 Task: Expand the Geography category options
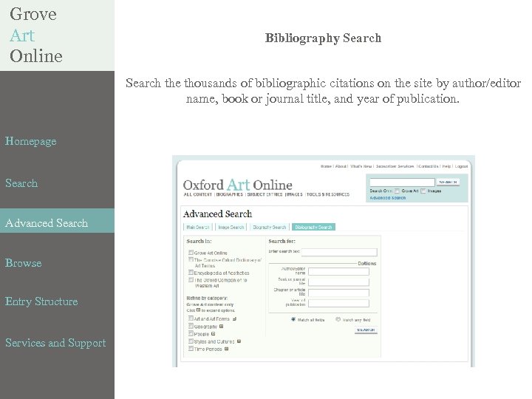221,327
